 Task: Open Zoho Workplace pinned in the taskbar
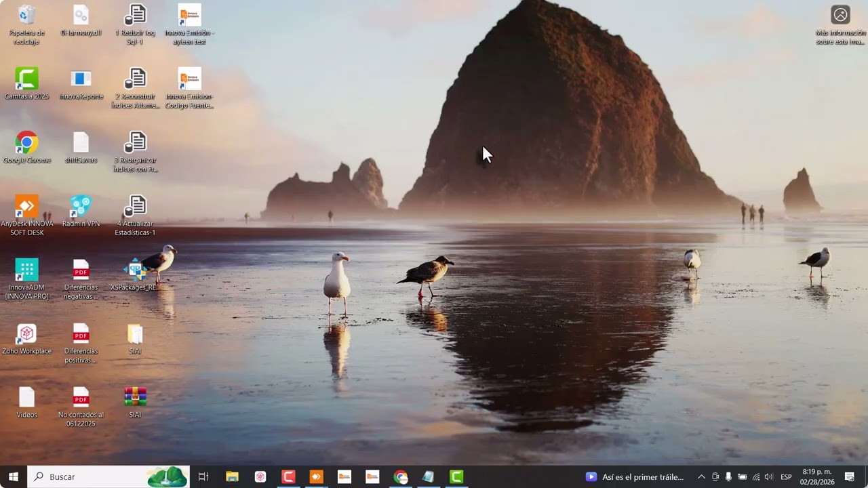coord(260,476)
